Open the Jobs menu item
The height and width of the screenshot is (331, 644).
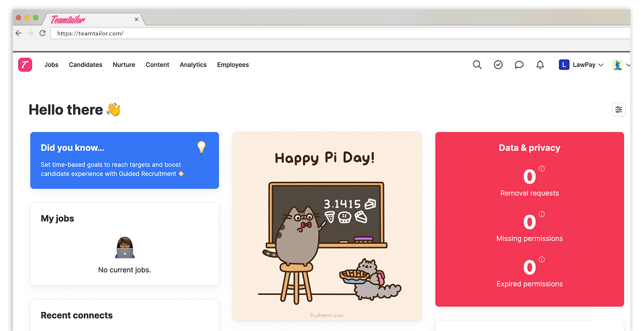[51, 65]
